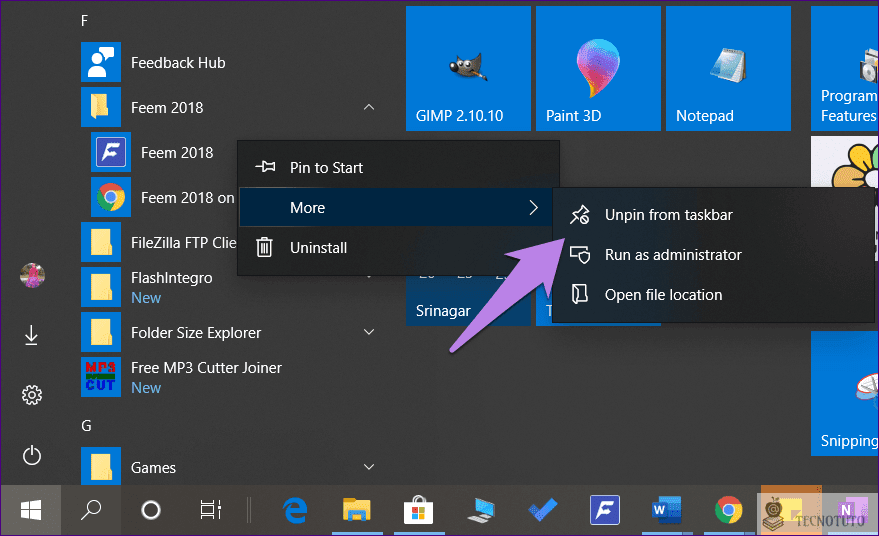Jump to letter G section header

pyautogui.click(x=86, y=426)
